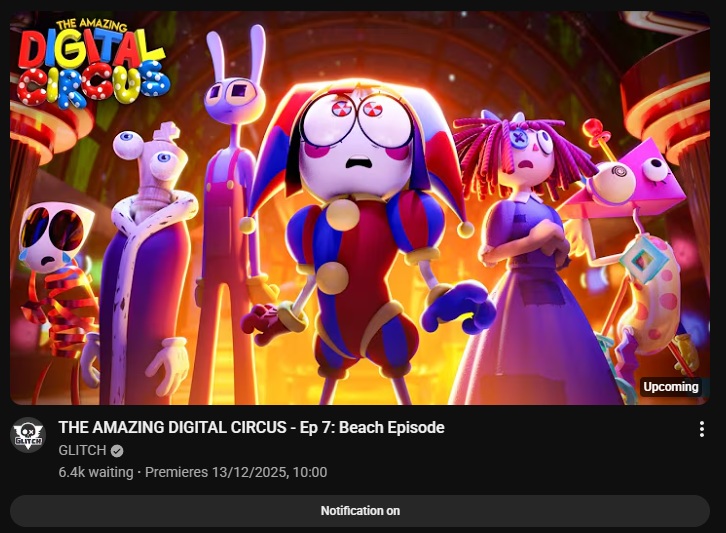Open the three-dot more options menu
726x533 pixels.
click(701, 429)
